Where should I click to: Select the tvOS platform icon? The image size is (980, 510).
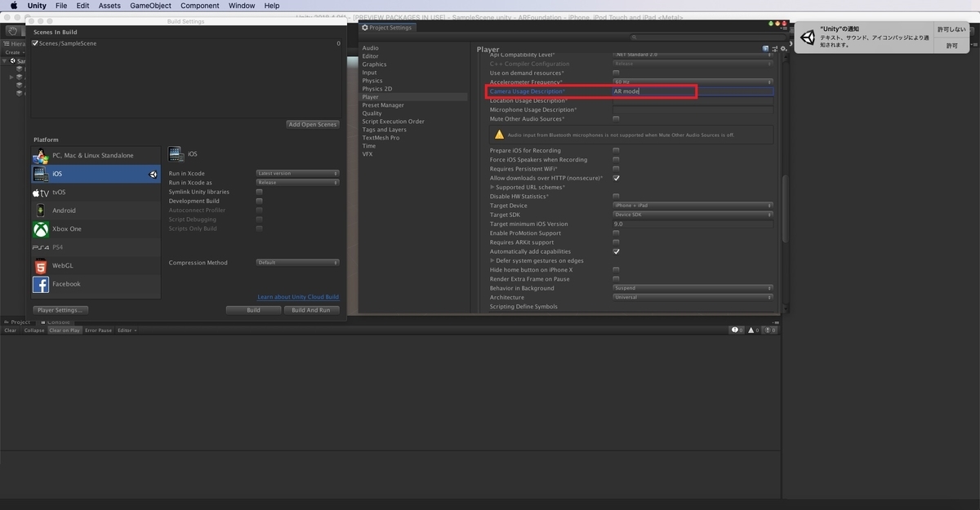coord(41,193)
